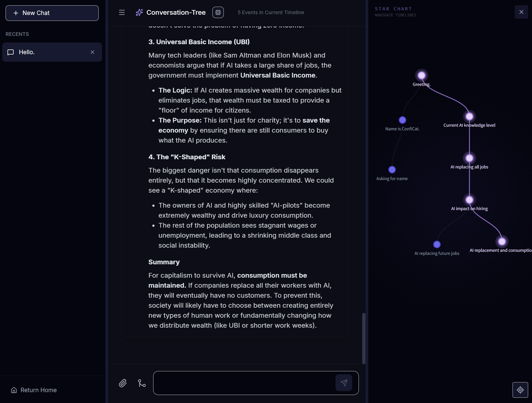This screenshot has width=532, height=403.
Task: Open the chip settings icon beside Conversation-Tree
Action: tap(218, 13)
